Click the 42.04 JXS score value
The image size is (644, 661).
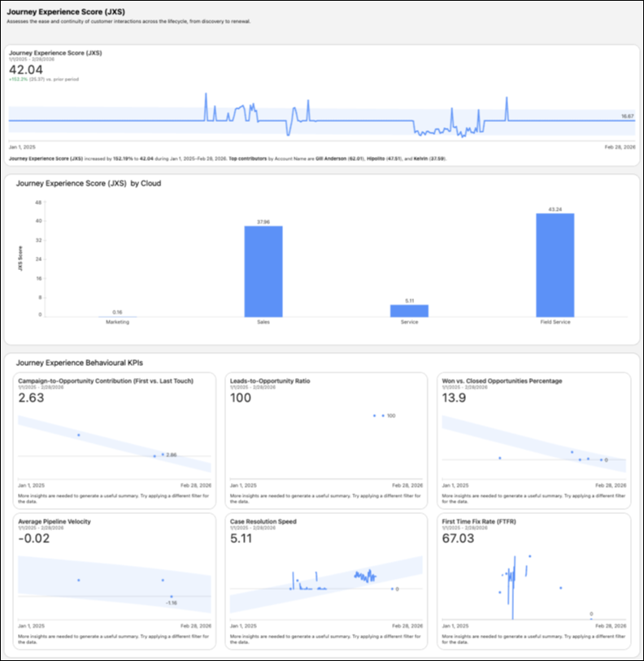[x=26, y=70]
